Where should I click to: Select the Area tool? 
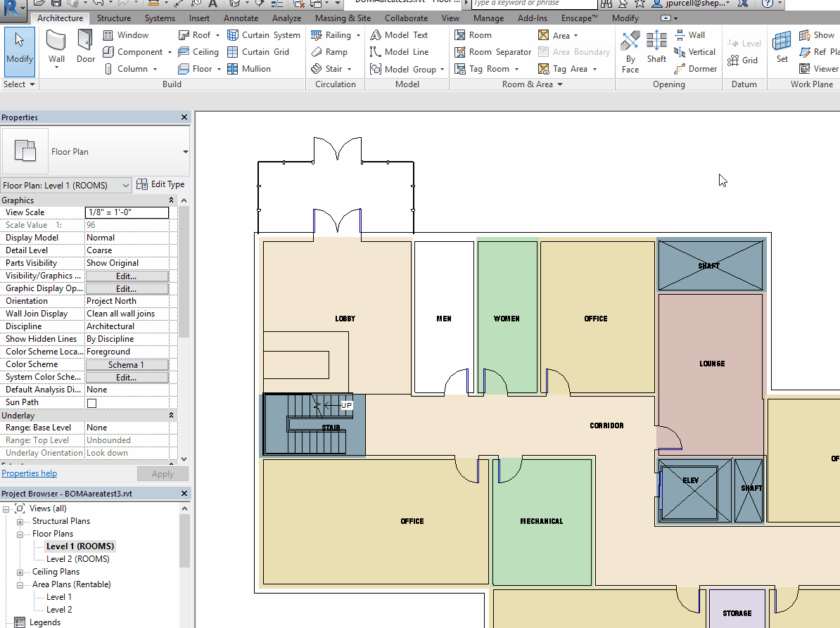(x=554, y=35)
